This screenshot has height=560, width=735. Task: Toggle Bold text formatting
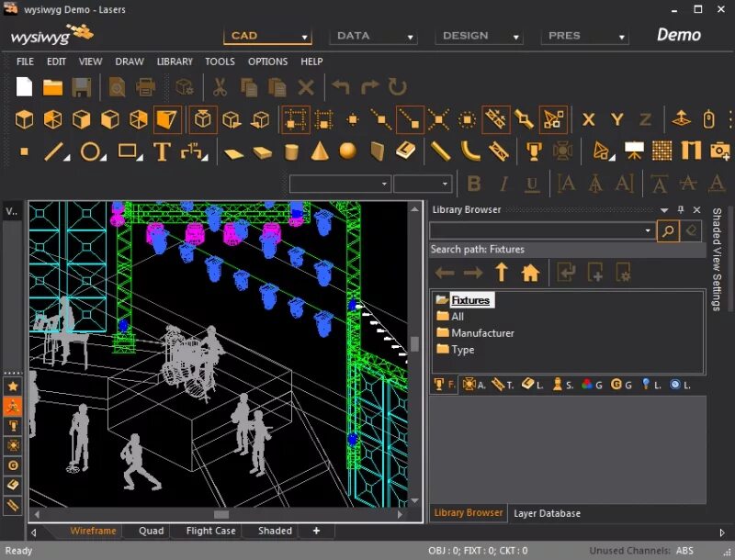click(474, 184)
